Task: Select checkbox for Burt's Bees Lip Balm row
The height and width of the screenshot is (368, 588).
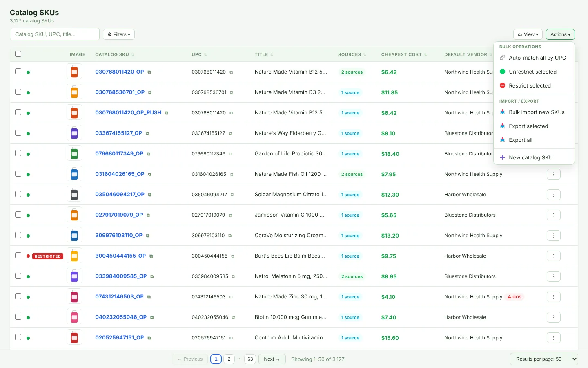Action: 18,256
